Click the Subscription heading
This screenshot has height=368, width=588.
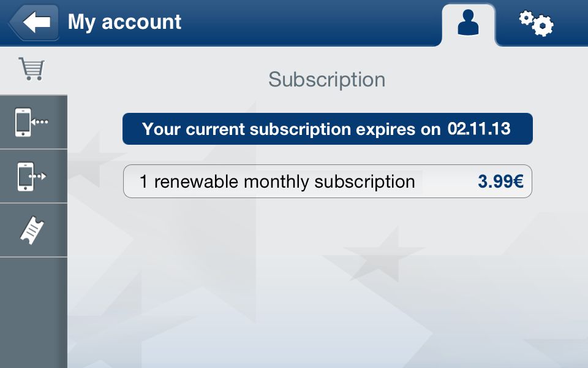coord(326,80)
